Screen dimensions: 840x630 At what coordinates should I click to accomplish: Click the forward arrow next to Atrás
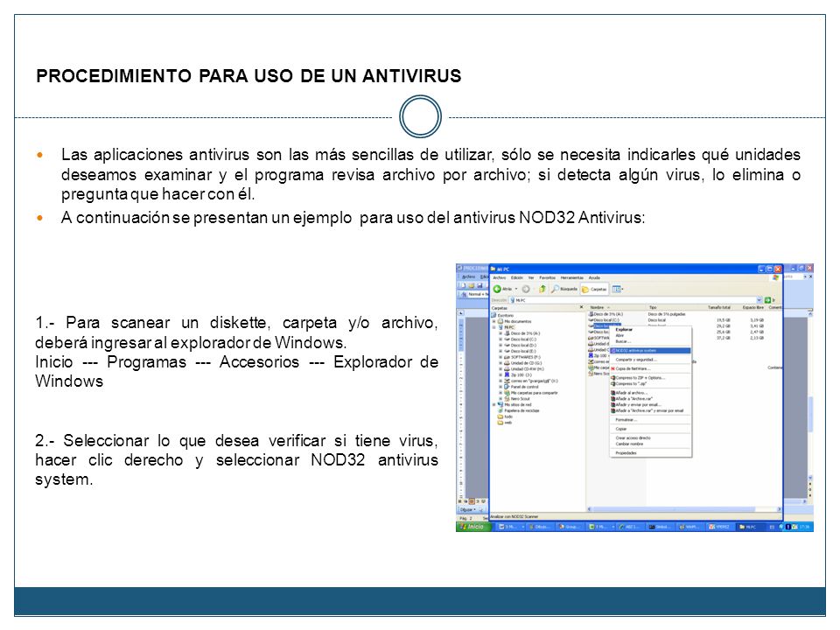coord(526,289)
